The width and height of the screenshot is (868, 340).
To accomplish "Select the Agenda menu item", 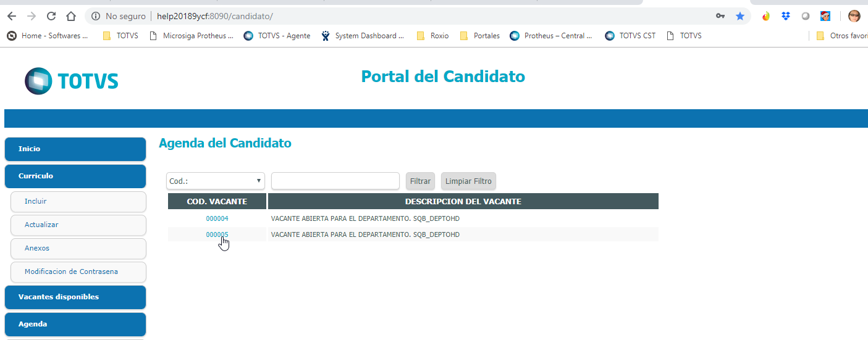I will coord(75,324).
